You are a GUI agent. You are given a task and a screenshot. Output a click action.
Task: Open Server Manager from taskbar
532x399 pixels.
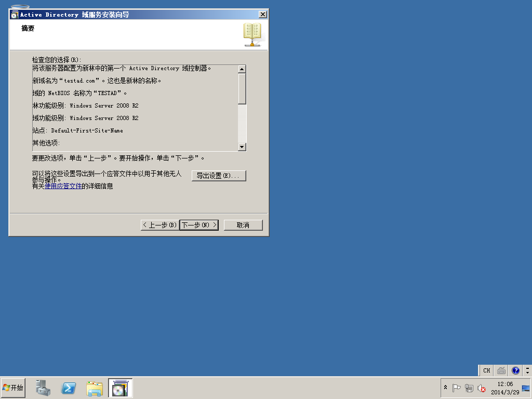pyautogui.click(x=43, y=388)
